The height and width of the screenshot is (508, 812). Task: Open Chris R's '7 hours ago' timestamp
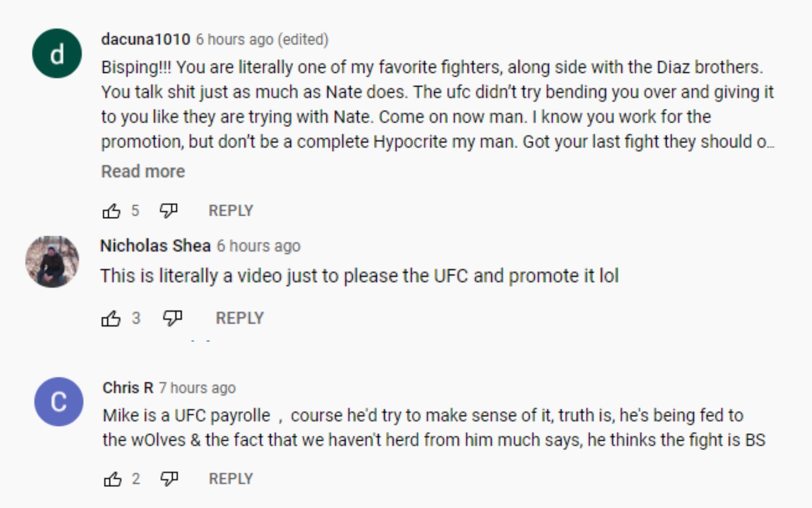click(x=197, y=388)
